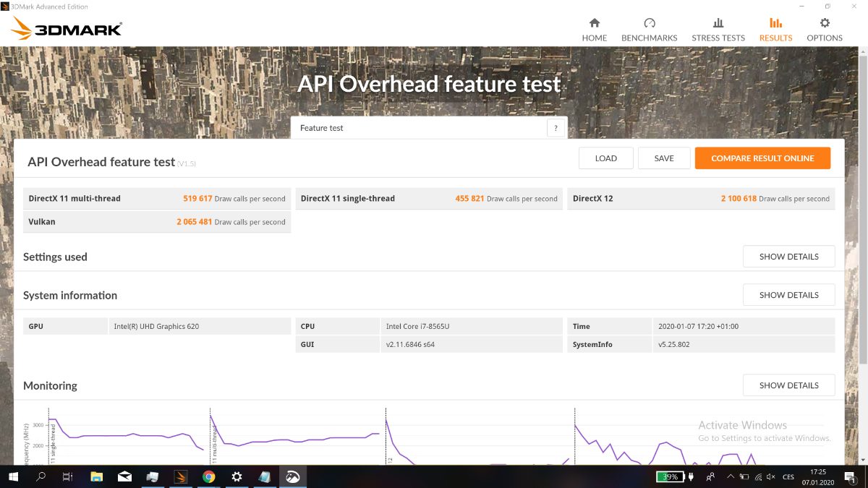Go to the Home section
This screenshot has height=488, width=868.
[x=594, y=30]
